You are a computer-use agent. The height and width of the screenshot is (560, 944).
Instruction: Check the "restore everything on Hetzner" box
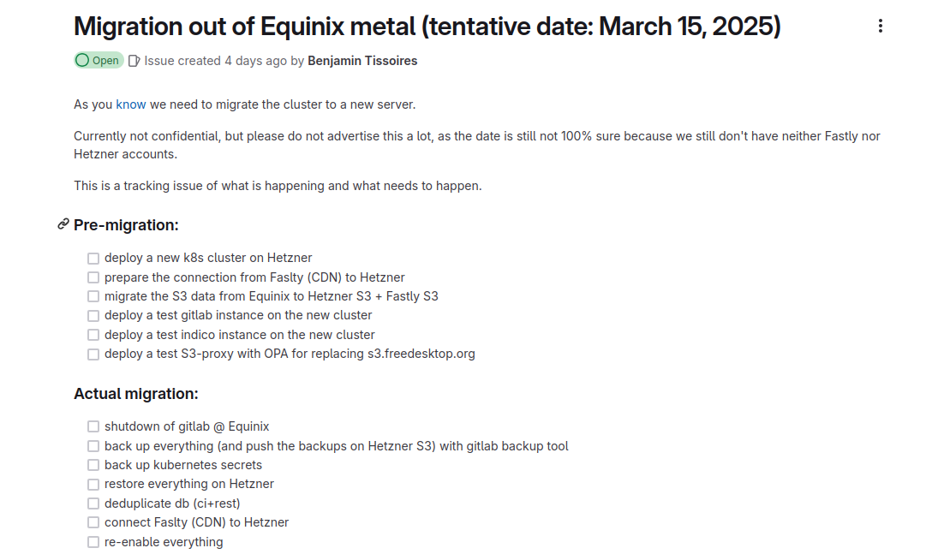[93, 484]
